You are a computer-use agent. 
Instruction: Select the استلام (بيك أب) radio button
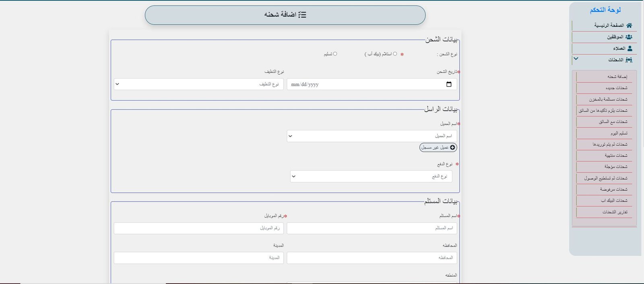pos(395,54)
